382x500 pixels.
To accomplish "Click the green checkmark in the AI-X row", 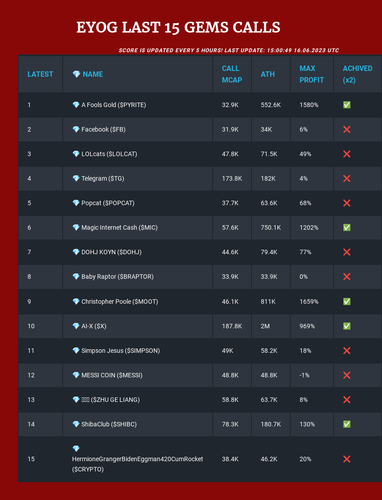I will click(347, 326).
